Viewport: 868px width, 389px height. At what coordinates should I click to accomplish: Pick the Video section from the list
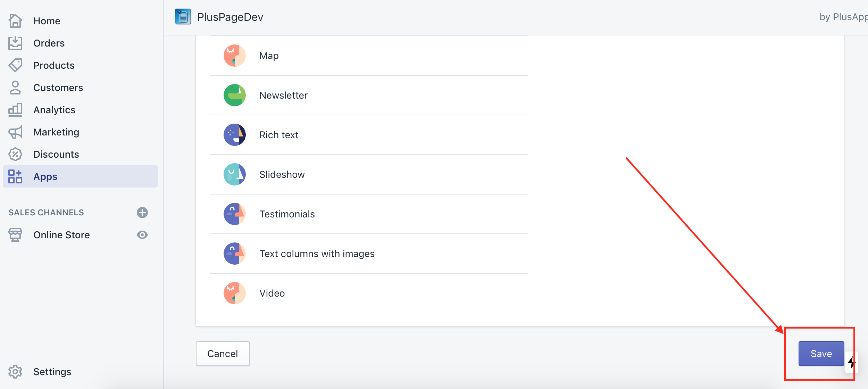point(272,293)
